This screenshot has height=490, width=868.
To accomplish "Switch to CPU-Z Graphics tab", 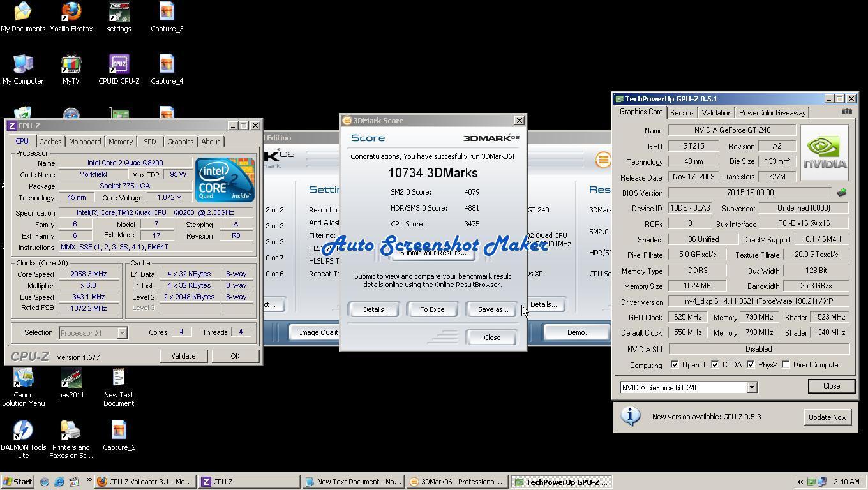I will click(180, 142).
